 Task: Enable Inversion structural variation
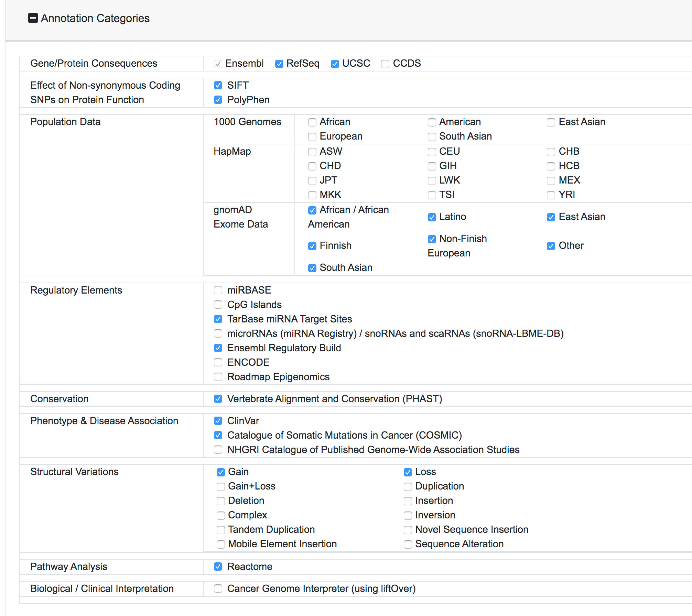tap(408, 516)
